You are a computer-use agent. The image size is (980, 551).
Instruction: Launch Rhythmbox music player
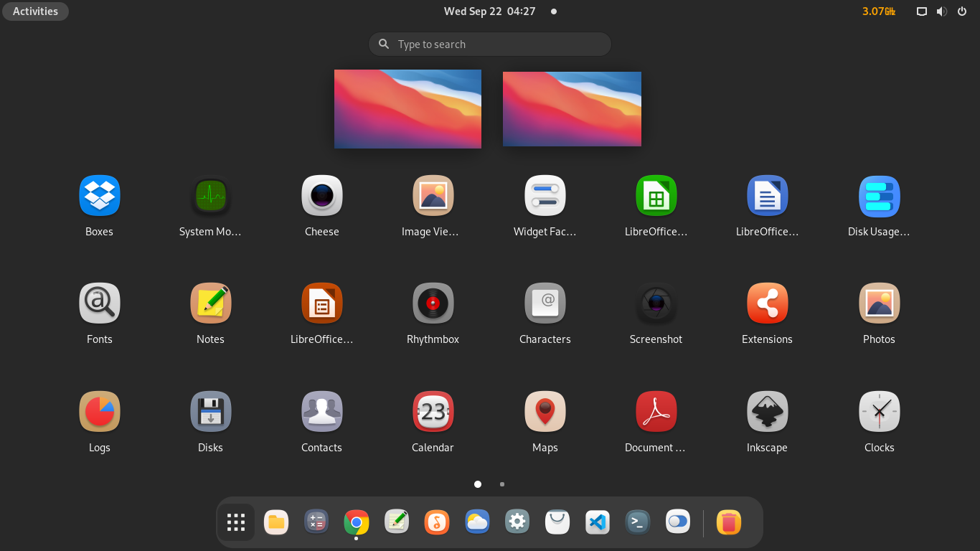(x=433, y=303)
